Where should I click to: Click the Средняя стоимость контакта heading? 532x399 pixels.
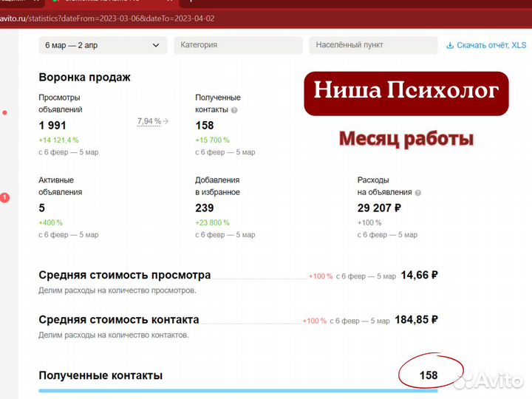pyautogui.click(x=119, y=320)
